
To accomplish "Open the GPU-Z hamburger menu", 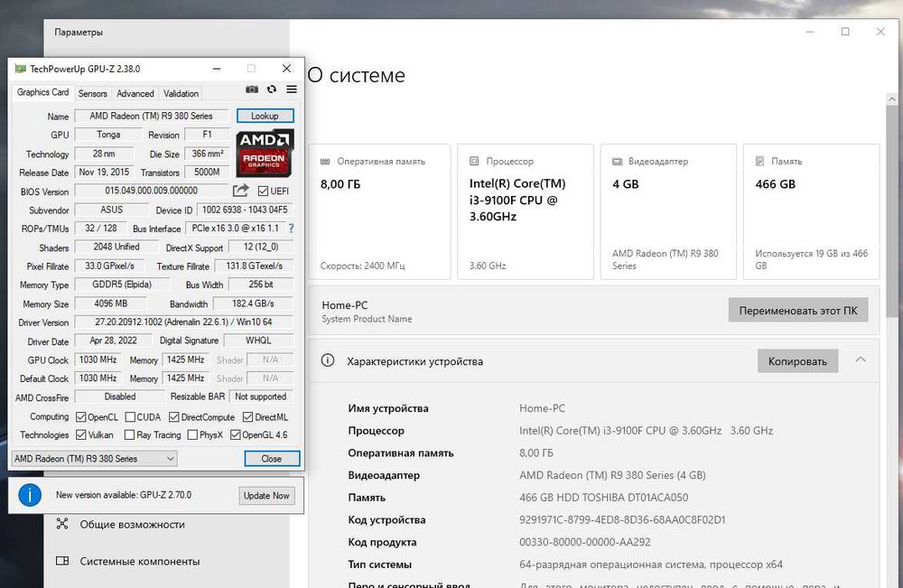I will click(292, 89).
